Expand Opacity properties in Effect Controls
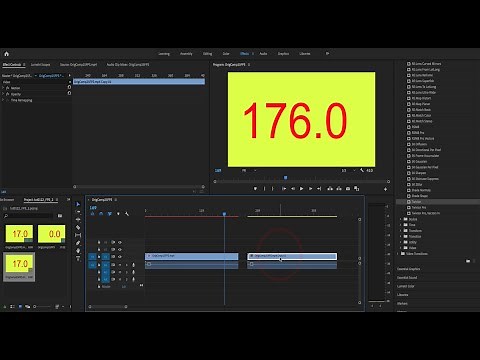 [x=3, y=94]
